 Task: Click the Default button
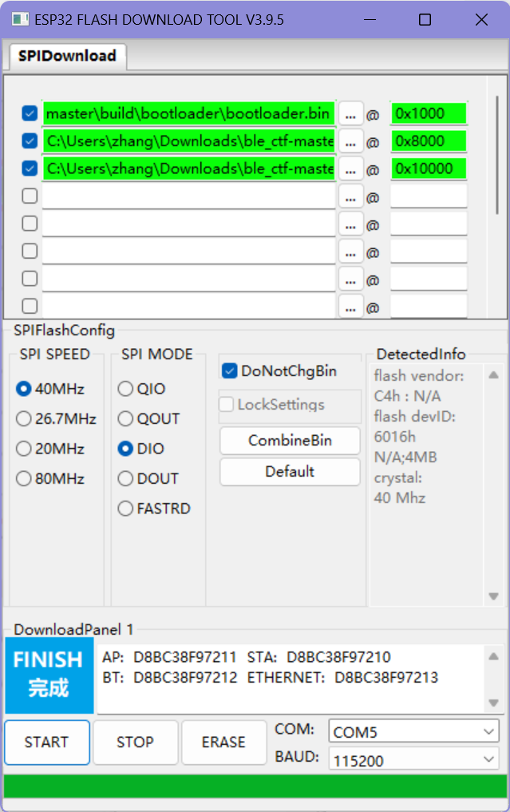pos(290,472)
